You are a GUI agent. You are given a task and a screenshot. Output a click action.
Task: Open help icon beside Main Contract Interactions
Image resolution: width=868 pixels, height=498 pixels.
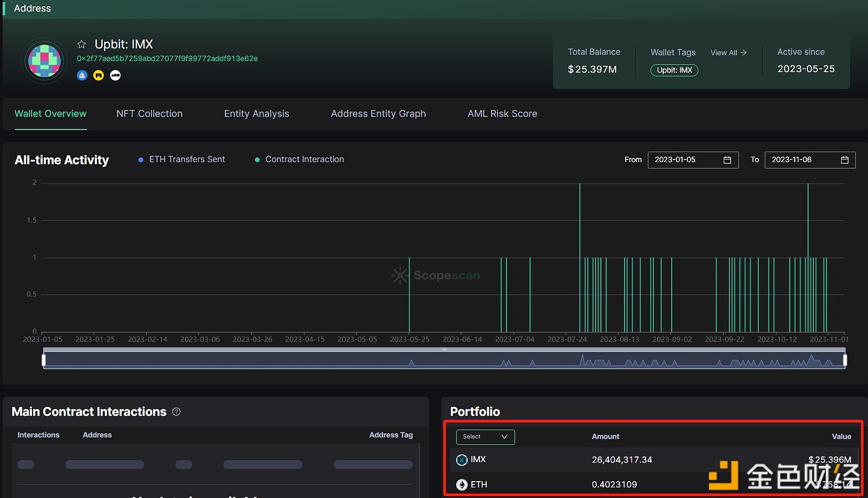point(176,412)
